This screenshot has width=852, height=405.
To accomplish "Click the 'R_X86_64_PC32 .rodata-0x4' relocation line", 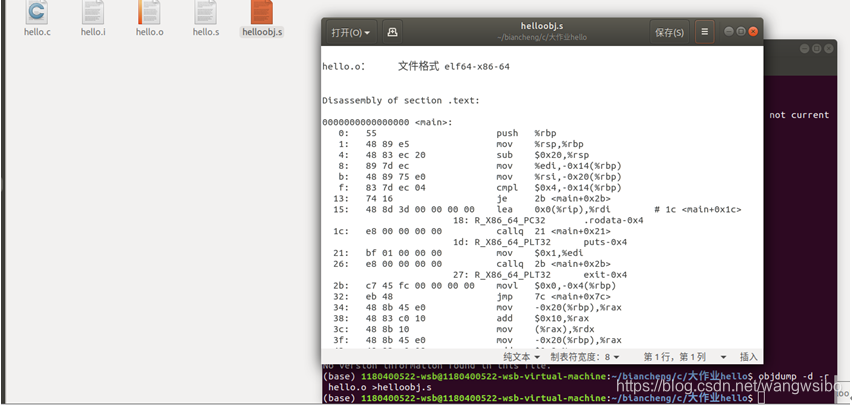I will [x=548, y=220].
